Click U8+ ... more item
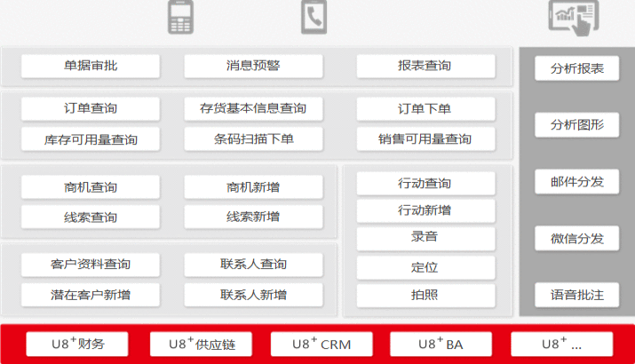The width and height of the screenshot is (635, 364). tap(561, 344)
